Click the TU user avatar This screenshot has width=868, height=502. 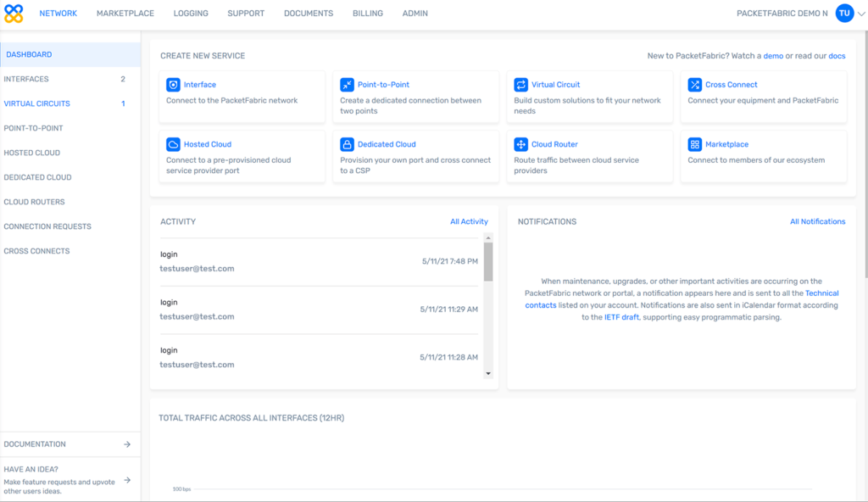click(x=844, y=14)
